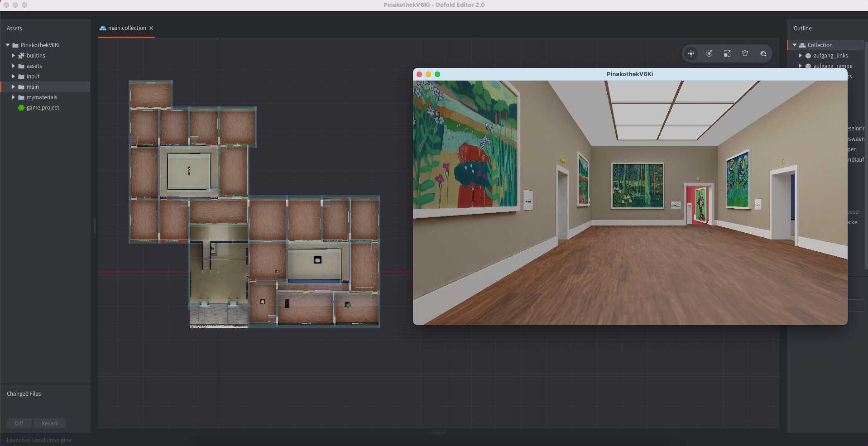The image size is (868, 446).
Task: Expand the aufgang_links game object in Outline
Action: pos(800,55)
